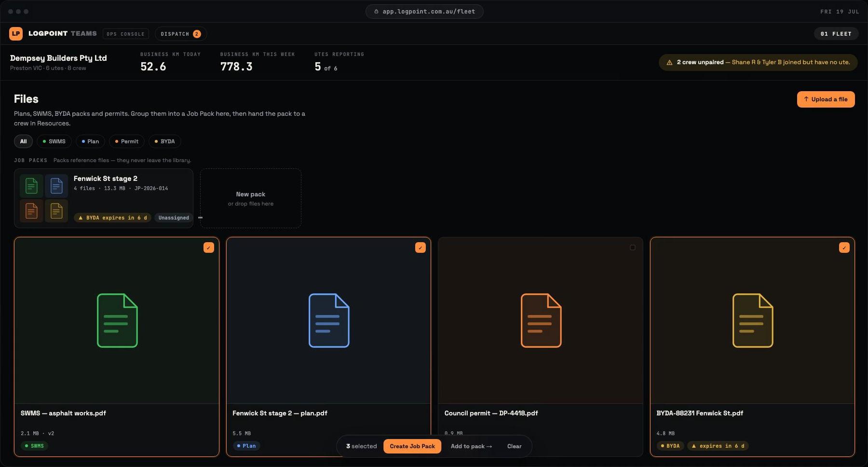Open the yellow BYDA file icon in Fenwick pack
This screenshot has height=467, width=868.
[56, 211]
